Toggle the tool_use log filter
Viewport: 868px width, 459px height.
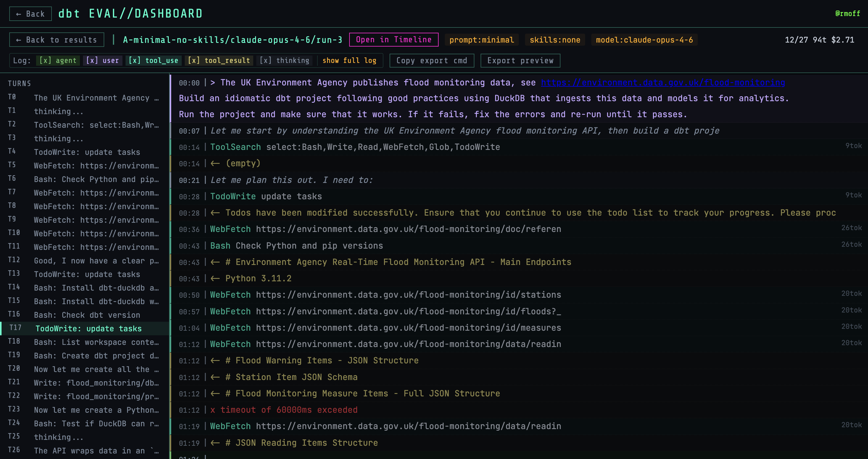coord(153,61)
